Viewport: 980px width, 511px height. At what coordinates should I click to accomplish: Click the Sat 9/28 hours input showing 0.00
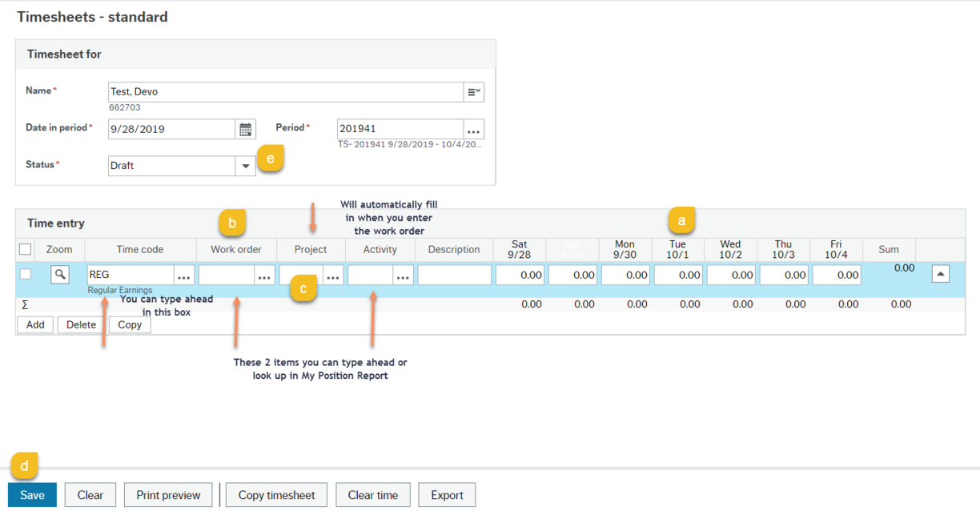point(519,274)
